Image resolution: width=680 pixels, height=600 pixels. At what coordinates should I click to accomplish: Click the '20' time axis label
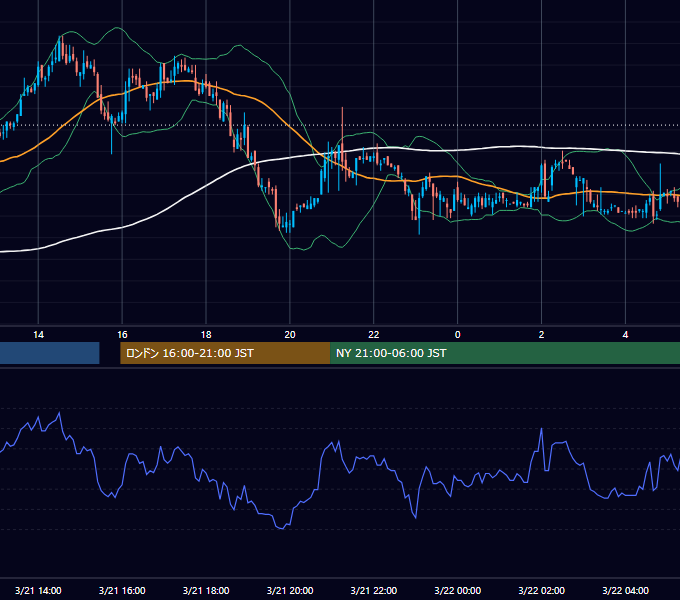[290, 335]
